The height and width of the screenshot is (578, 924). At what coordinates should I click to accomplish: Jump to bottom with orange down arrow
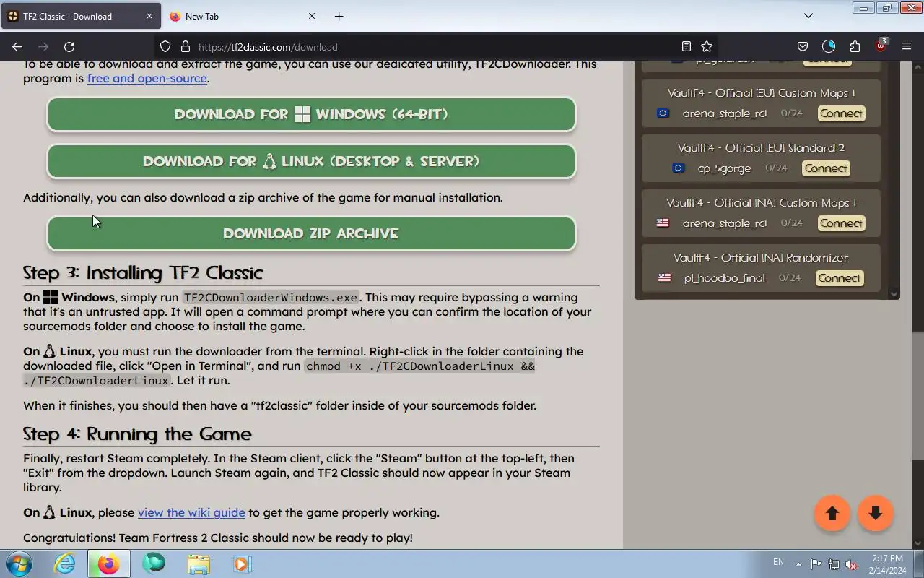tap(876, 513)
